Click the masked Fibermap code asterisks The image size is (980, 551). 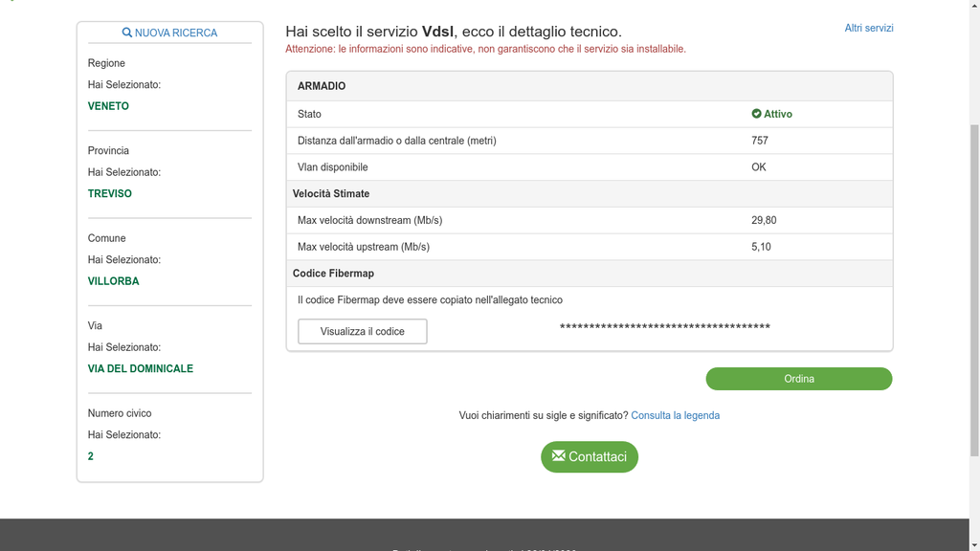pos(664,327)
